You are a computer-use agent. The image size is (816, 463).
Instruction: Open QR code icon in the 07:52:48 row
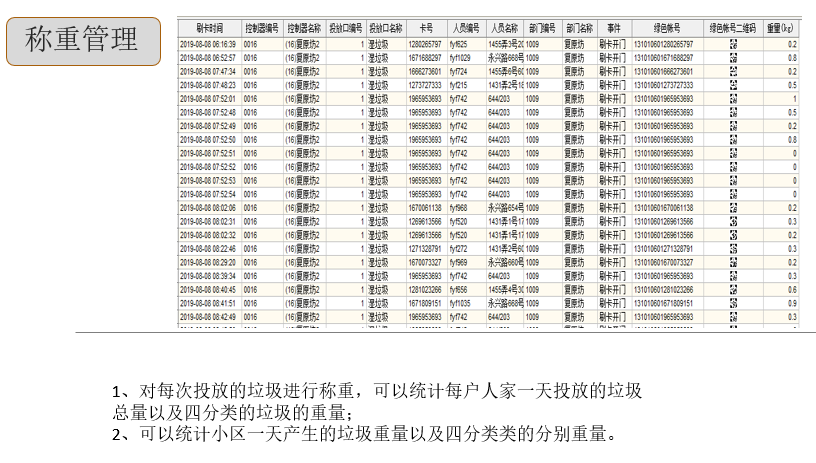[x=733, y=112]
